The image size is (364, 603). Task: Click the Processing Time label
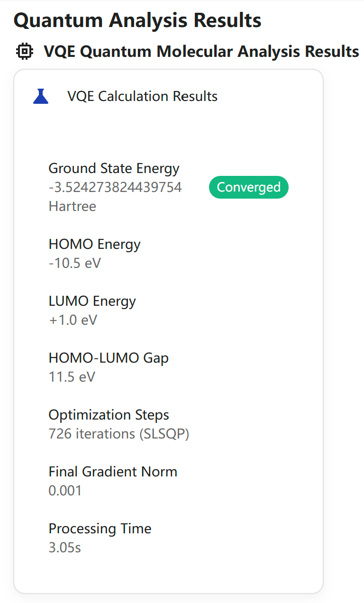(x=100, y=529)
